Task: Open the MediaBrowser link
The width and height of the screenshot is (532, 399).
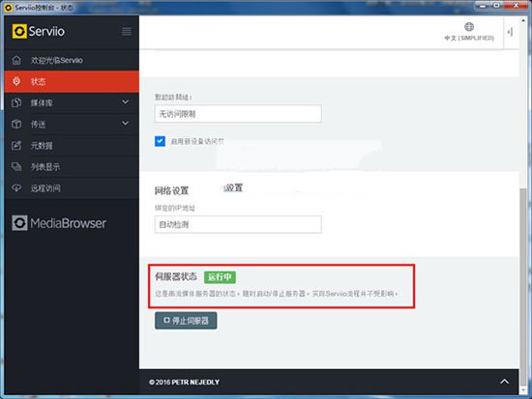Action: (59, 223)
